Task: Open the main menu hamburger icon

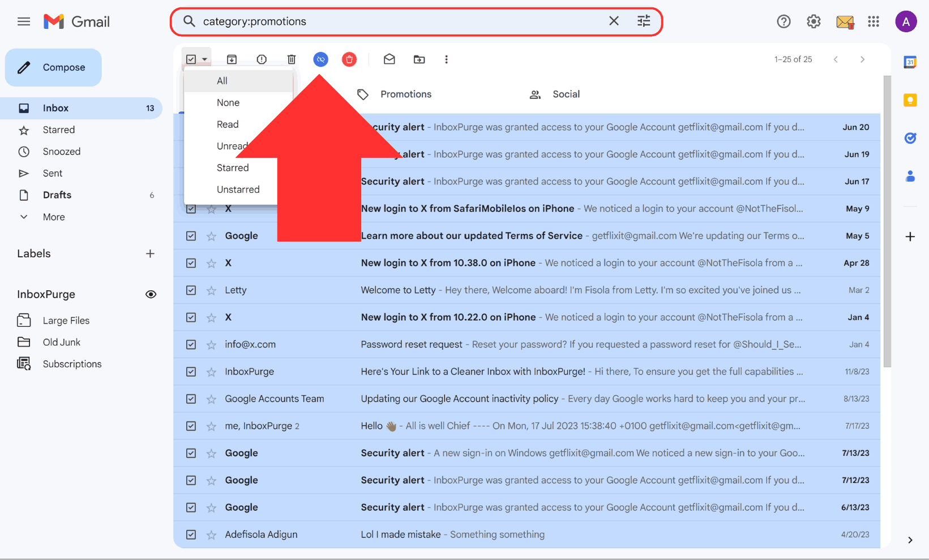Action: coord(24,21)
